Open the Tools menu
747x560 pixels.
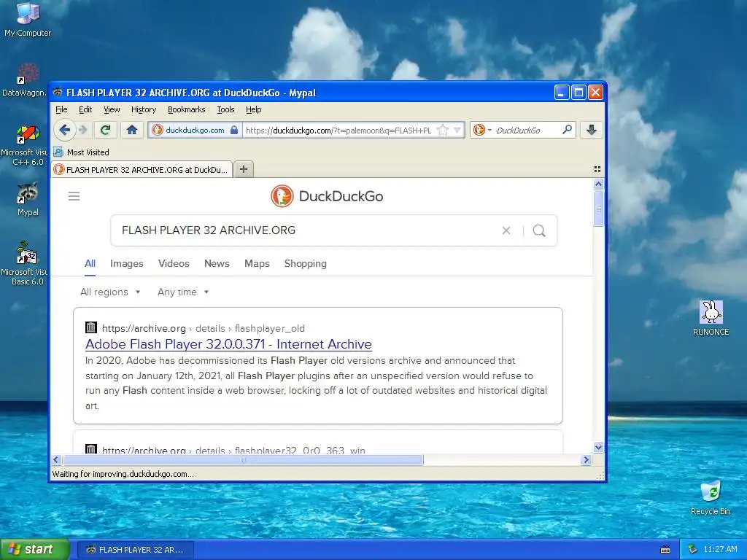(x=225, y=109)
